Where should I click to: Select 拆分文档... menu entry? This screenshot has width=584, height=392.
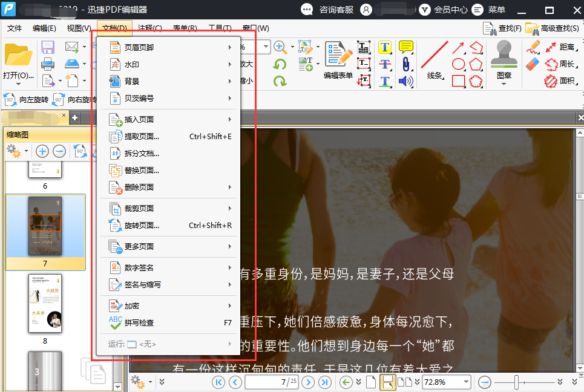(x=169, y=154)
